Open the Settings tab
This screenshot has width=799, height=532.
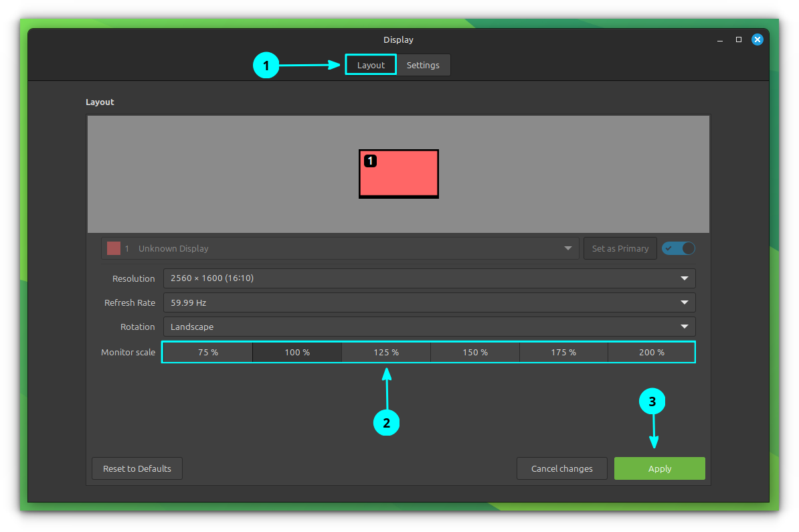point(423,65)
